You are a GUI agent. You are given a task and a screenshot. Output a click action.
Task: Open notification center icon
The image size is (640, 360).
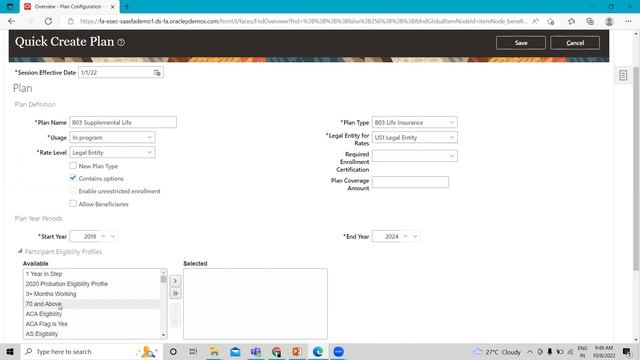click(627, 352)
